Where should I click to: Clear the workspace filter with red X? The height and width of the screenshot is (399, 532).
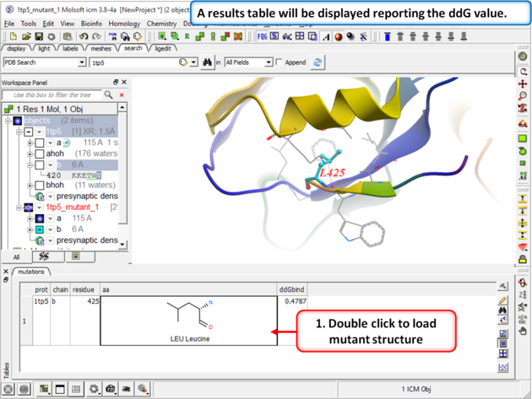[x=122, y=95]
